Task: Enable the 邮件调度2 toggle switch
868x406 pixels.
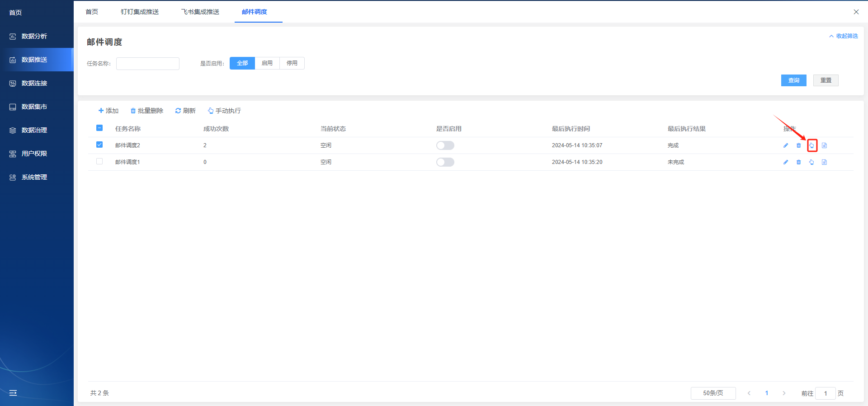Action: click(445, 145)
